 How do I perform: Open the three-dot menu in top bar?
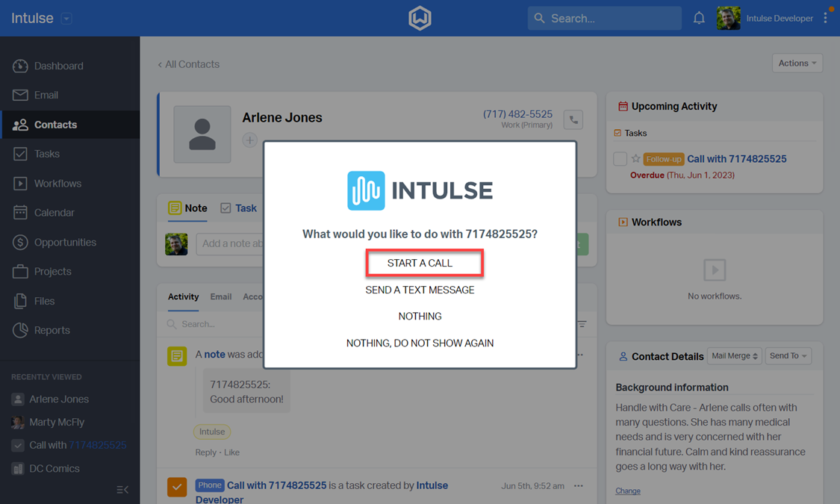pos(825,18)
